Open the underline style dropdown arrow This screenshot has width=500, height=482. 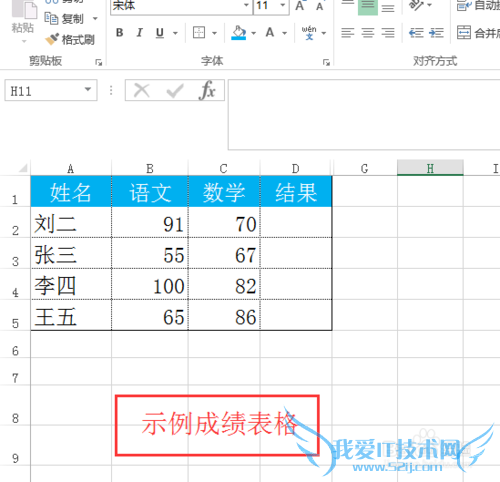click(x=175, y=33)
